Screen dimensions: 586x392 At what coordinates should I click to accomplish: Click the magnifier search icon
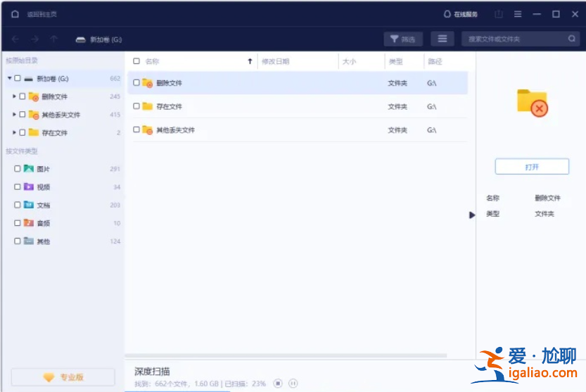click(571, 39)
